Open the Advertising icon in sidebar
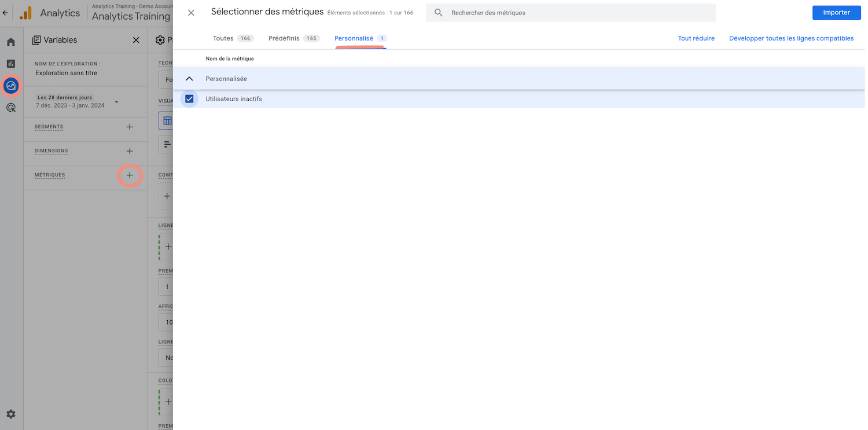This screenshot has width=868, height=430. click(x=11, y=108)
